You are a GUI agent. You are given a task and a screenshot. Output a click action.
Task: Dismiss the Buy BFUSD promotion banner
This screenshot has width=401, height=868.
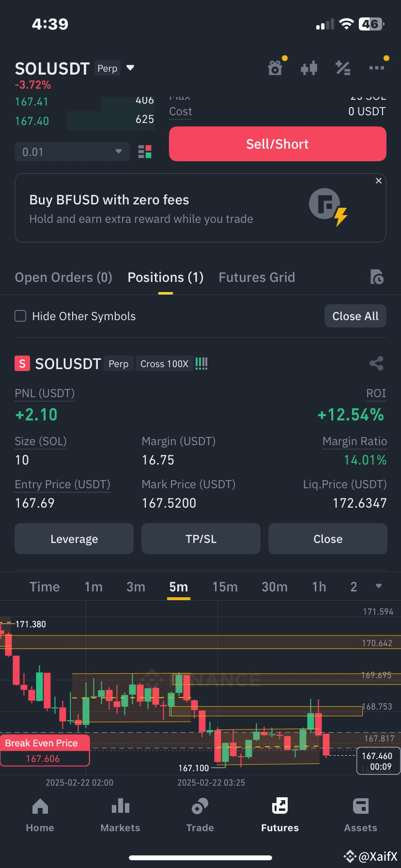tap(378, 181)
